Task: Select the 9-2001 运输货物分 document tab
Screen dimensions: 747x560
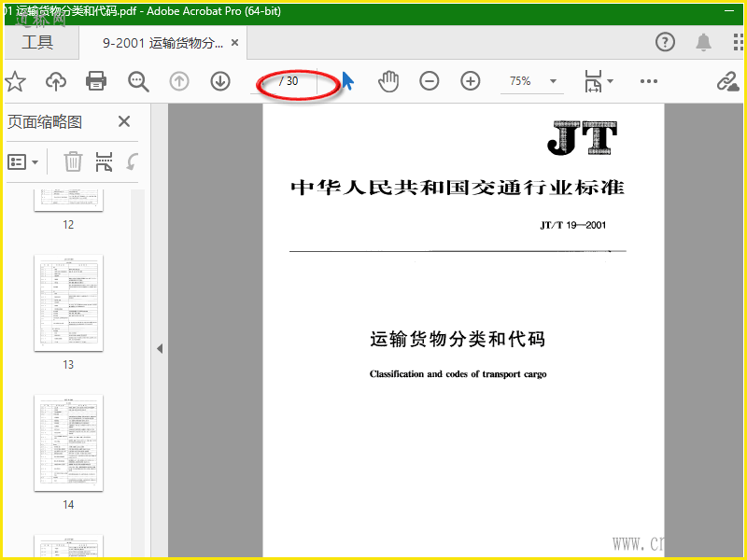Action: click(x=162, y=43)
